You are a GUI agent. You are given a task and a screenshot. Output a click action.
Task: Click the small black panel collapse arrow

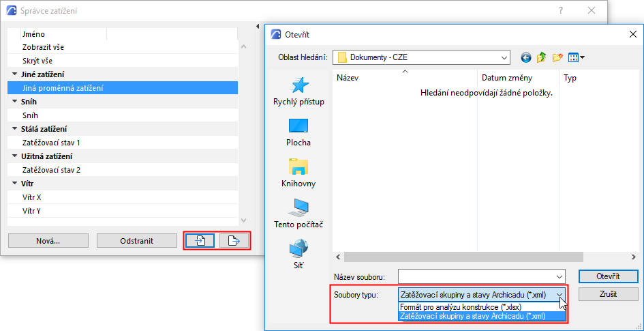(258, 27)
